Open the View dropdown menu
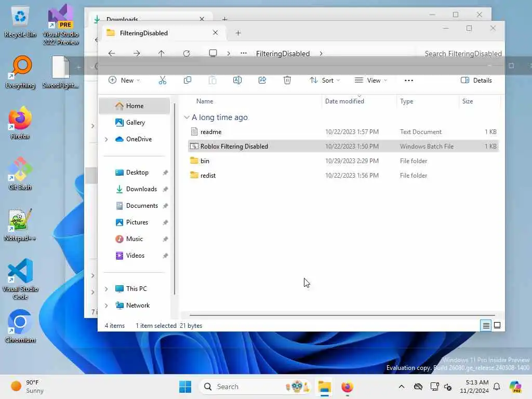532x399 pixels. point(370,81)
